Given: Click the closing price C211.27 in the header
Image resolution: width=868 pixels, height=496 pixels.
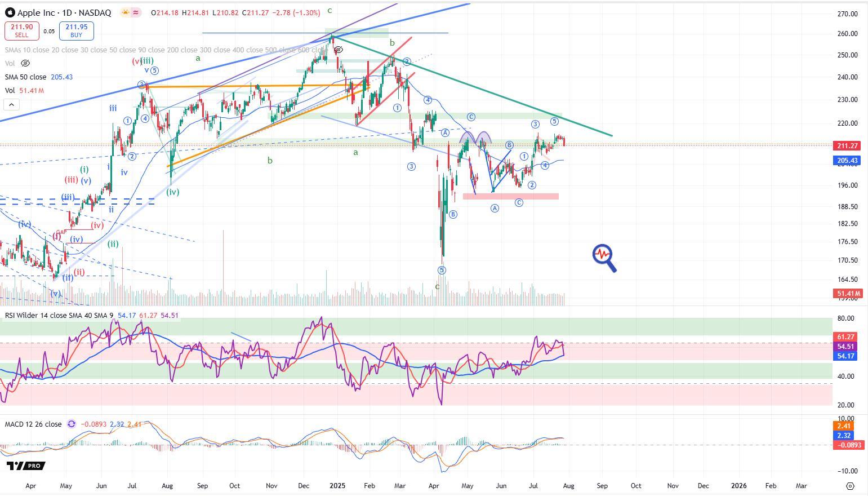Looking at the screenshot, I should (x=256, y=12).
